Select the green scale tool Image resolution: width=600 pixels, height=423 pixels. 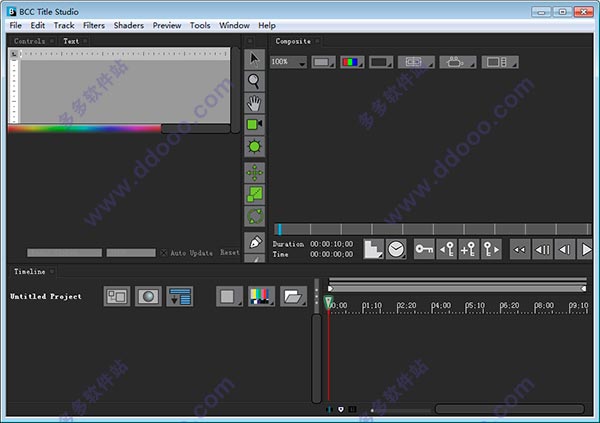(254, 194)
